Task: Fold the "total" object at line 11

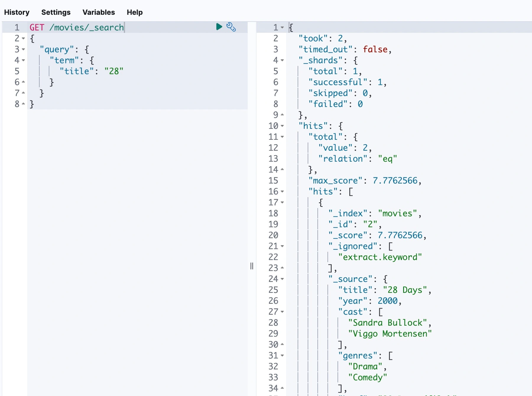Action: (282, 137)
